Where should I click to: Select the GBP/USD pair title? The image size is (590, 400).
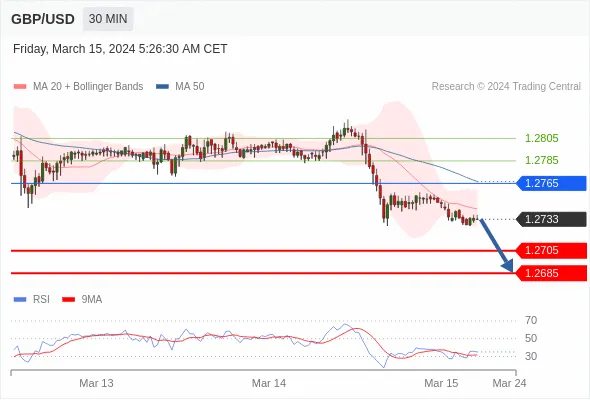click(x=43, y=19)
